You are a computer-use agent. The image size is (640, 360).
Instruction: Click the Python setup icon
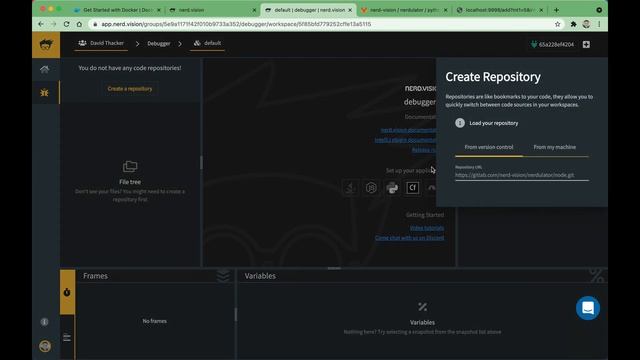click(x=392, y=188)
